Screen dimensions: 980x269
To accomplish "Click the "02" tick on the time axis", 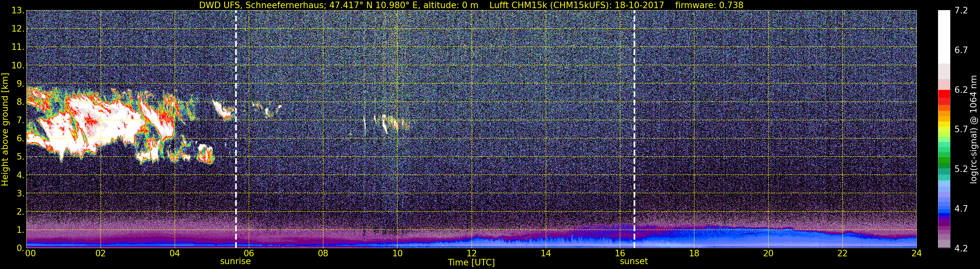I will 101,253.
